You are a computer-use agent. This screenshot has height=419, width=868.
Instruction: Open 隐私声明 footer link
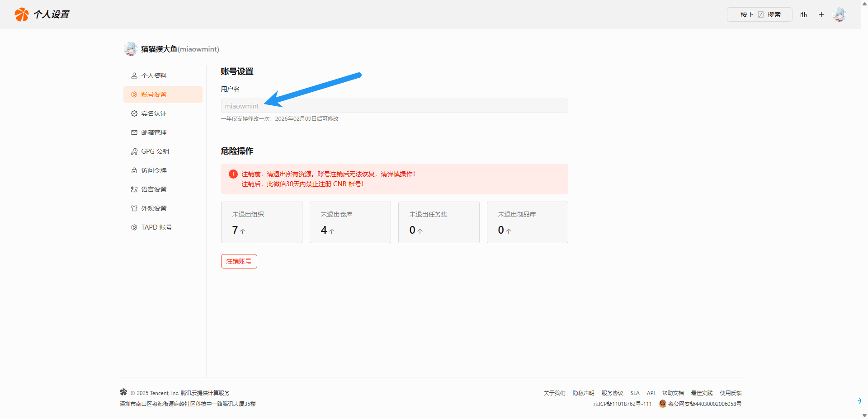point(583,393)
